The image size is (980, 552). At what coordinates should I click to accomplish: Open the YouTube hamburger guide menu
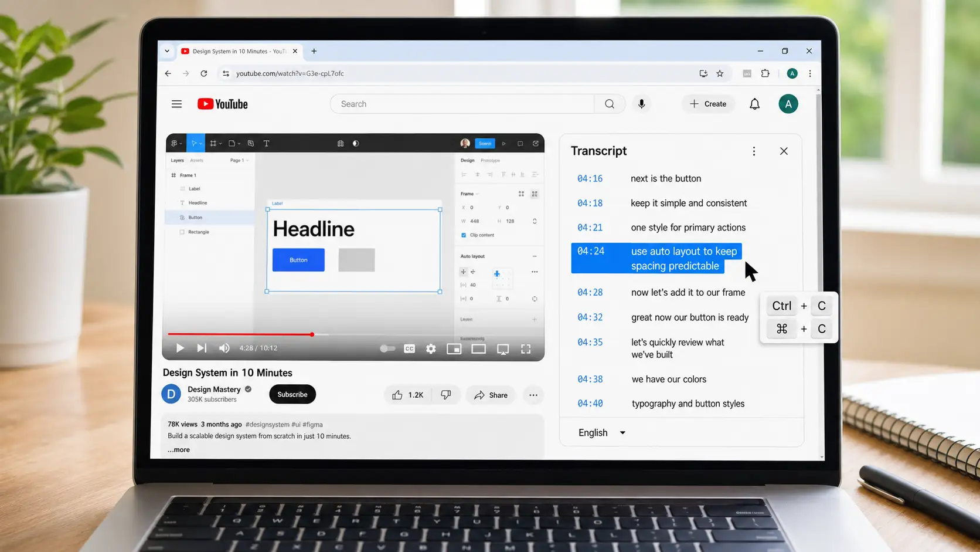(x=176, y=104)
